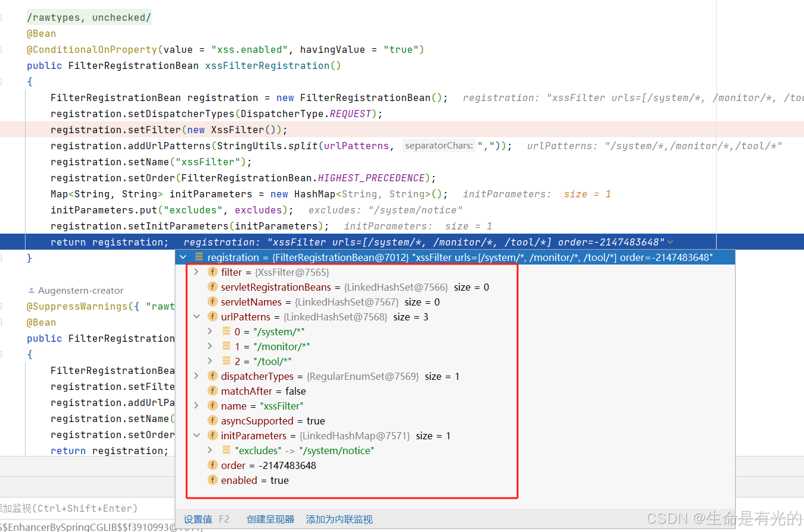This screenshot has height=532, width=804.
Task: Click the field icon beside dispatcherTypes
Action: (x=212, y=376)
